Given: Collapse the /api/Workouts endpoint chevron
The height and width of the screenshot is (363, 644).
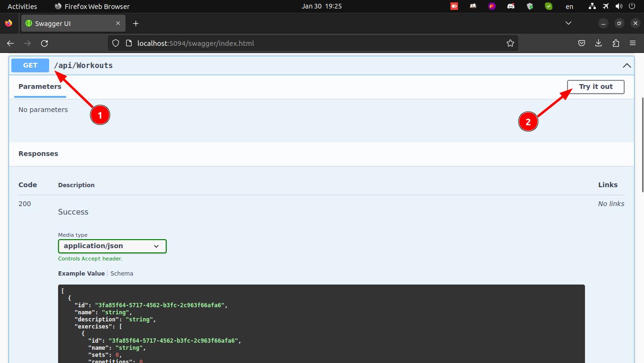Looking at the screenshot, I should click(627, 66).
